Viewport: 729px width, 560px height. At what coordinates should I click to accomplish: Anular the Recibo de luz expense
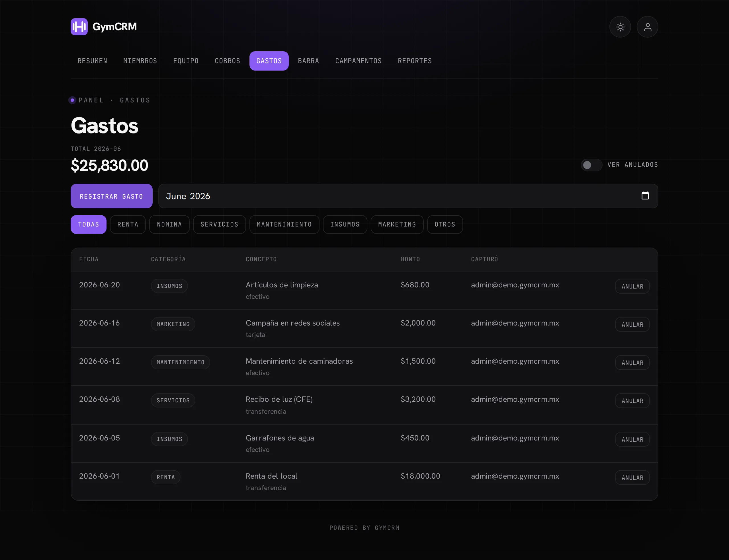(632, 401)
